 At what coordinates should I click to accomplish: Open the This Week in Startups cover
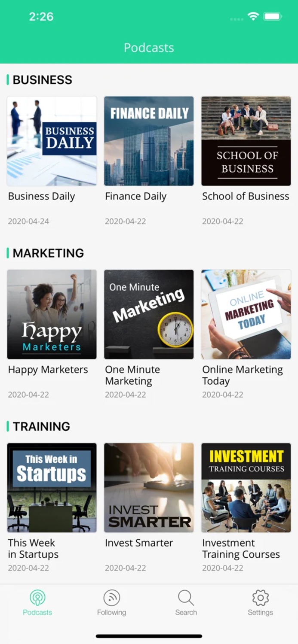click(x=52, y=488)
